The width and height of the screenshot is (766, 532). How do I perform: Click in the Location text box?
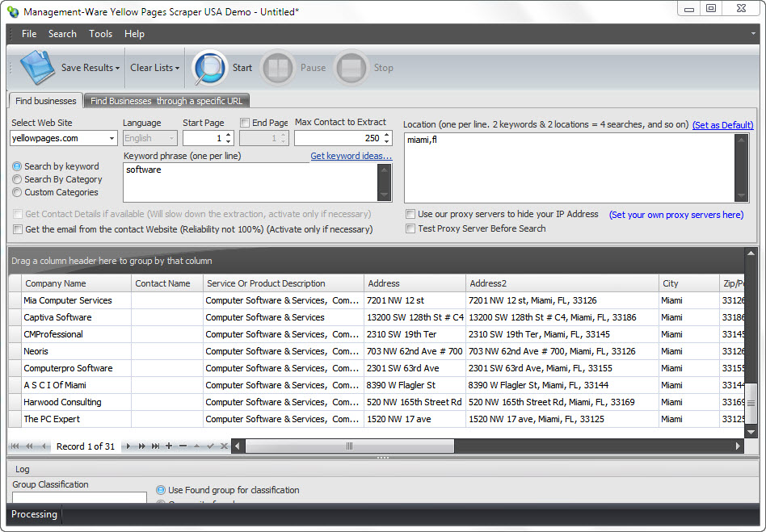click(570, 168)
